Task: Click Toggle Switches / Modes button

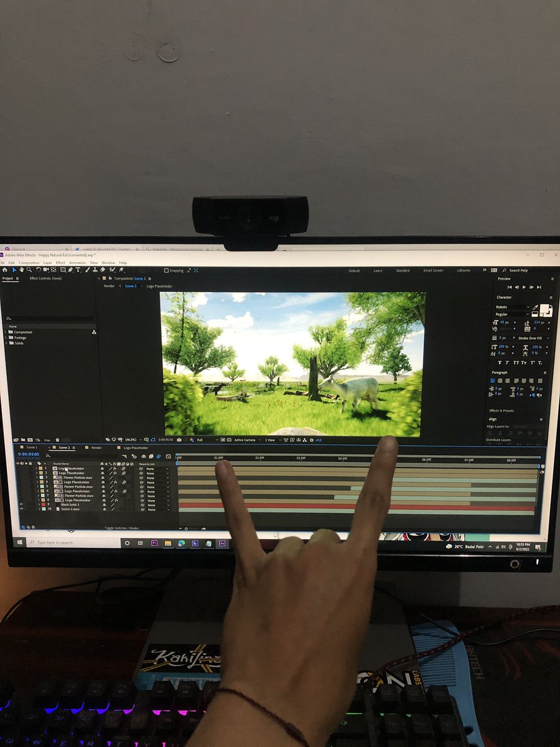Action: 122,528
